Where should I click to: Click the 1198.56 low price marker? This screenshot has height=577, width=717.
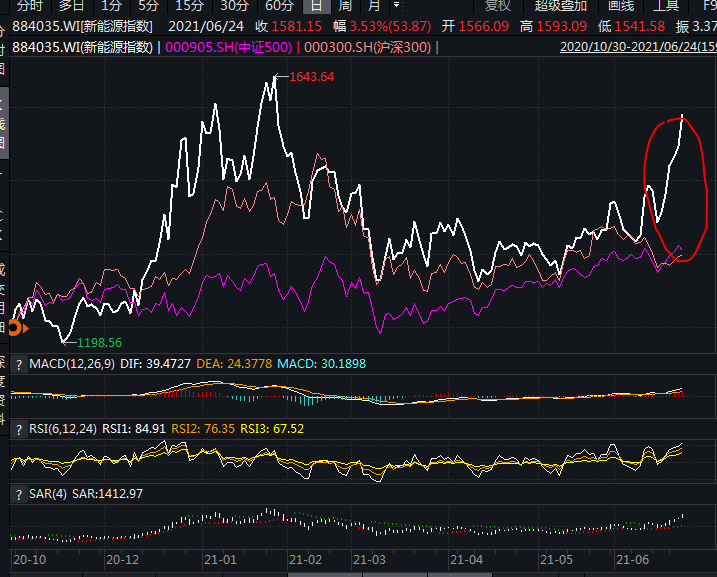(98, 342)
